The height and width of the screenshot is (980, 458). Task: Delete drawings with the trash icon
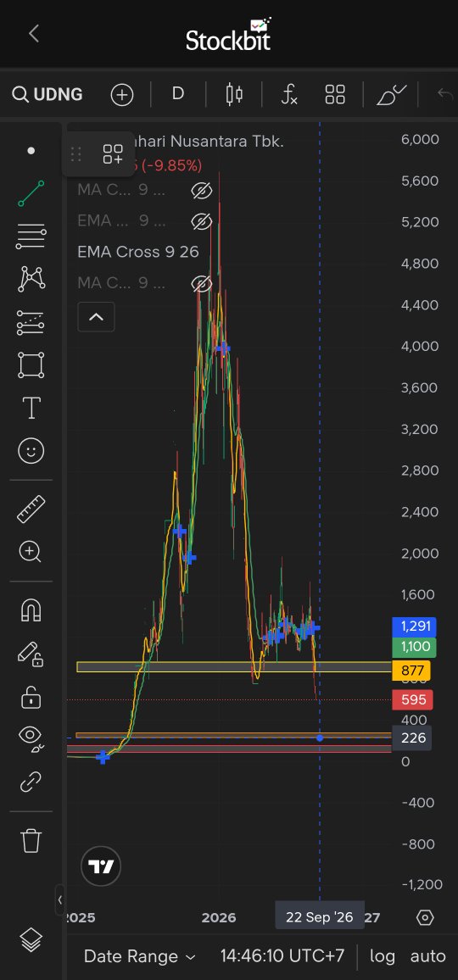click(31, 840)
